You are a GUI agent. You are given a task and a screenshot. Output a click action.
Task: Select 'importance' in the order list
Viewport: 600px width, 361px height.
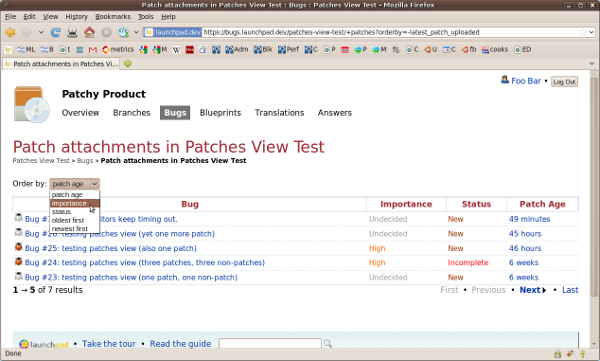75,203
